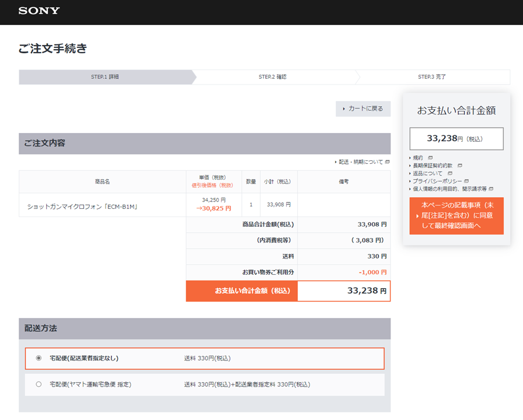Image resolution: width=523 pixels, height=420 pixels.
Task: Click the 送料 value 330 円 in the summary
Action: tap(377, 256)
